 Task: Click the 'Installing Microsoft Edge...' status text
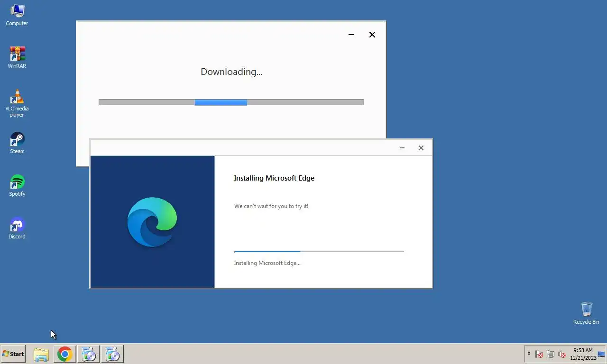pyautogui.click(x=267, y=263)
